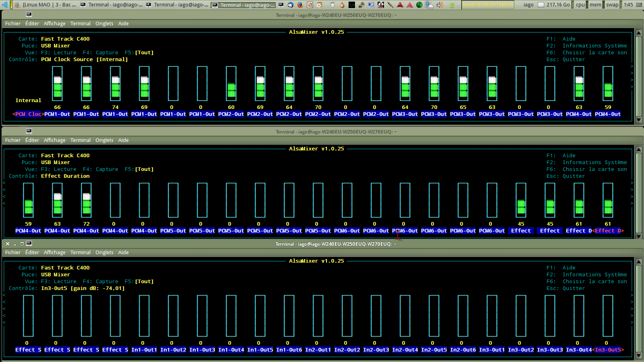Open Thunderbird from the top panel launcher

[x=290, y=5]
